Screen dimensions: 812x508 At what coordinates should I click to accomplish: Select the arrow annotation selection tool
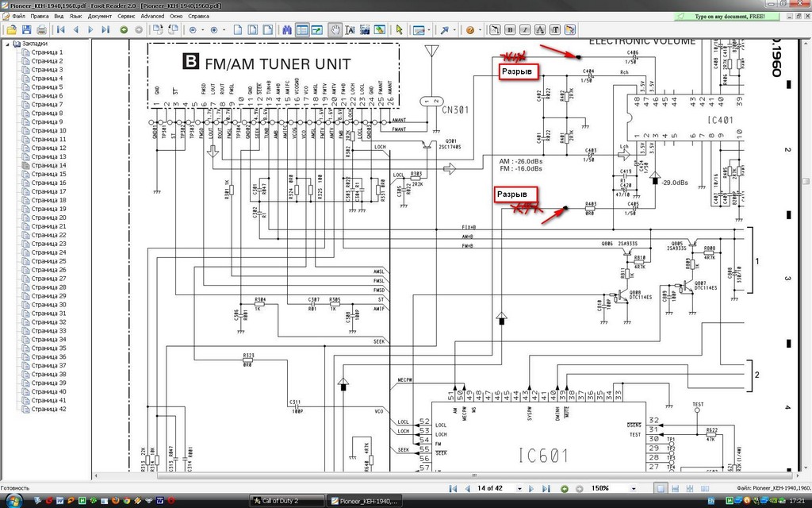pyautogui.click(x=399, y=30)
